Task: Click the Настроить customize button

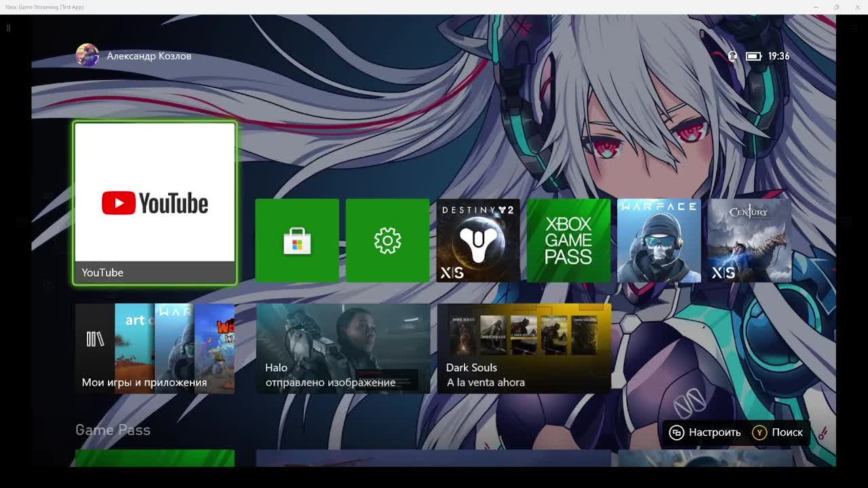Action: tap(705, 432)
